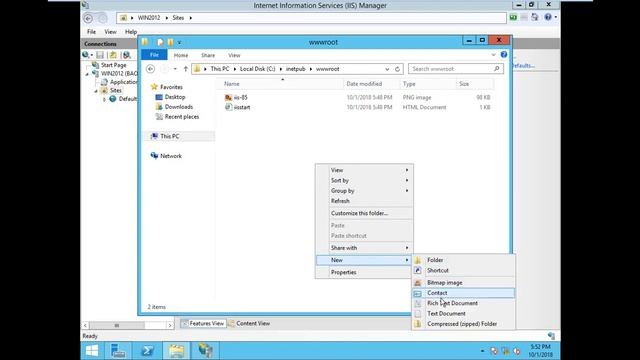This screenshot has height=360, width=640.
Task: Open the Explorer quick access toolbar dropdown
Action: point(179,42)
